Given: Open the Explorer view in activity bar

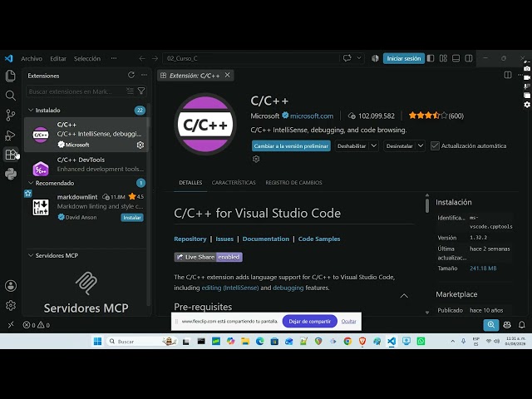Looking at the screenshot, I should click(x=11, y=76).
